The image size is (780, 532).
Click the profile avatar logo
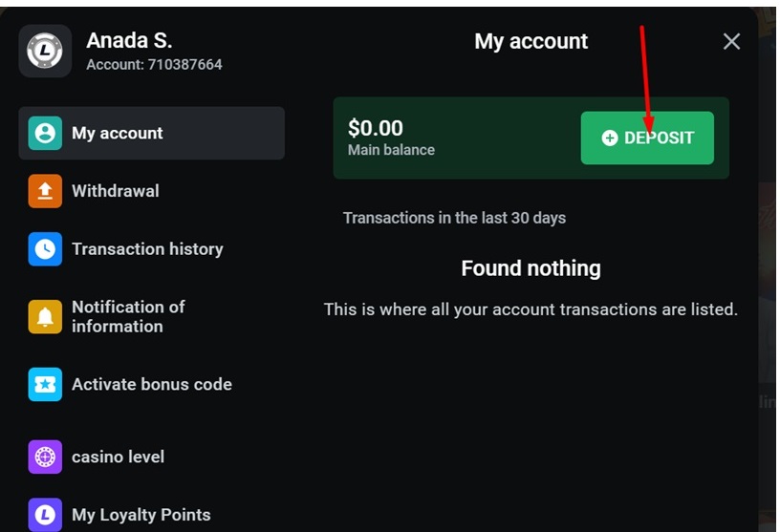coord(45,51)
